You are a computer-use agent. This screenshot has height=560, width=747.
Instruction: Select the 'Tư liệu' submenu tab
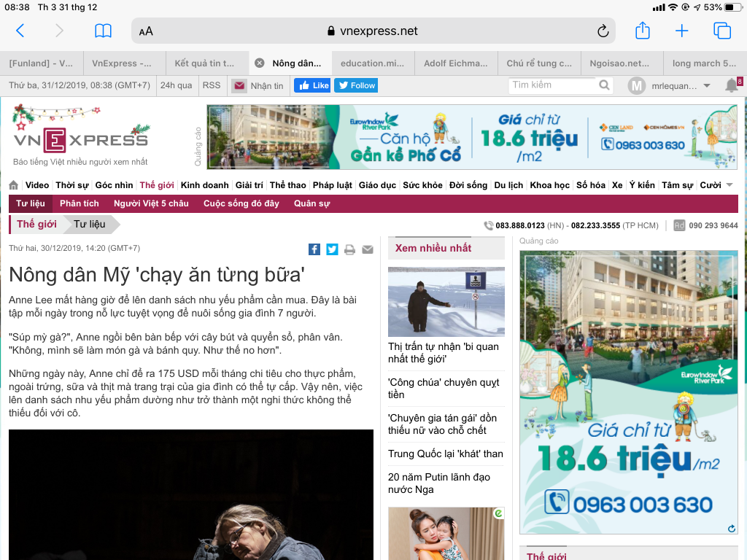(x=31, y=203)
